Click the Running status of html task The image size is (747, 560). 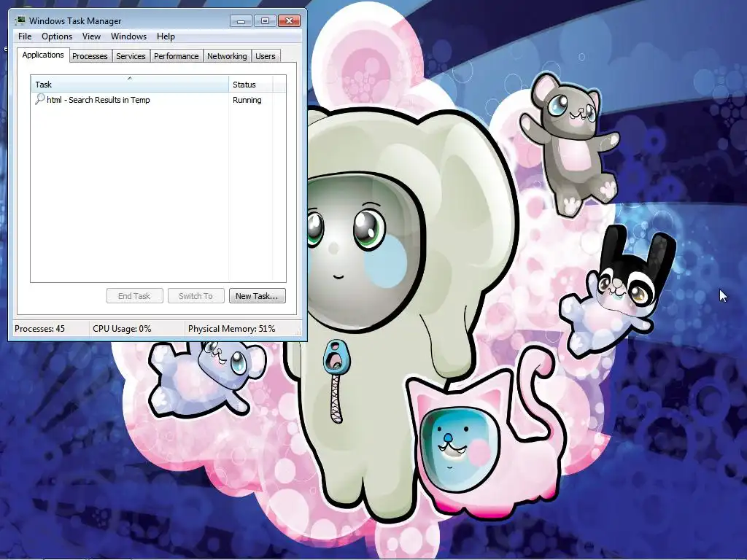[247, 100]
